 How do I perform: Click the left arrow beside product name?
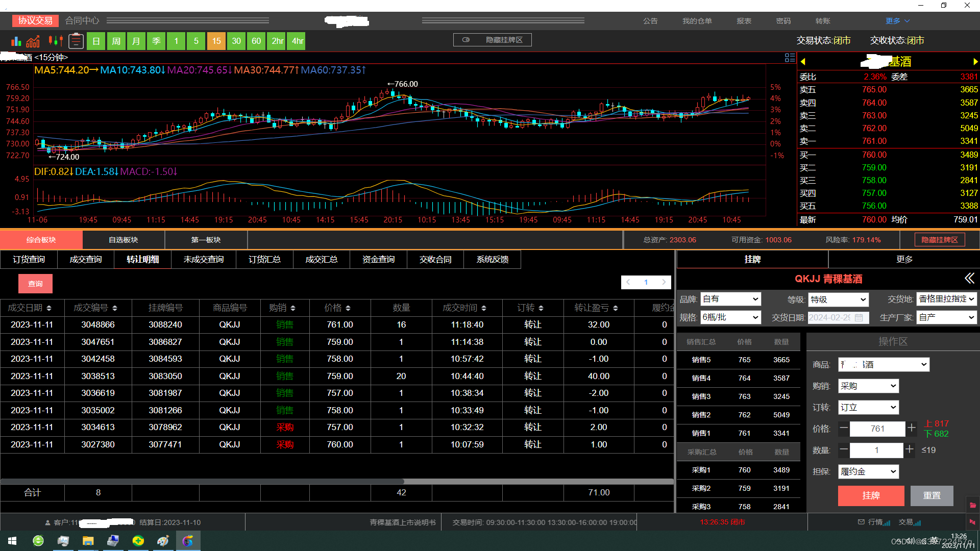coord(803,62)
